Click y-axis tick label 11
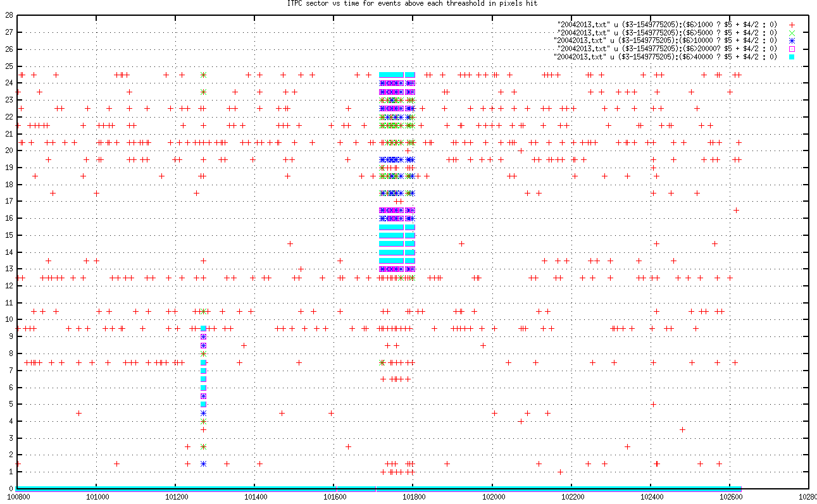The height and width of the screenshot is (504, 817). pyautogui.click(x=9, y=303)
